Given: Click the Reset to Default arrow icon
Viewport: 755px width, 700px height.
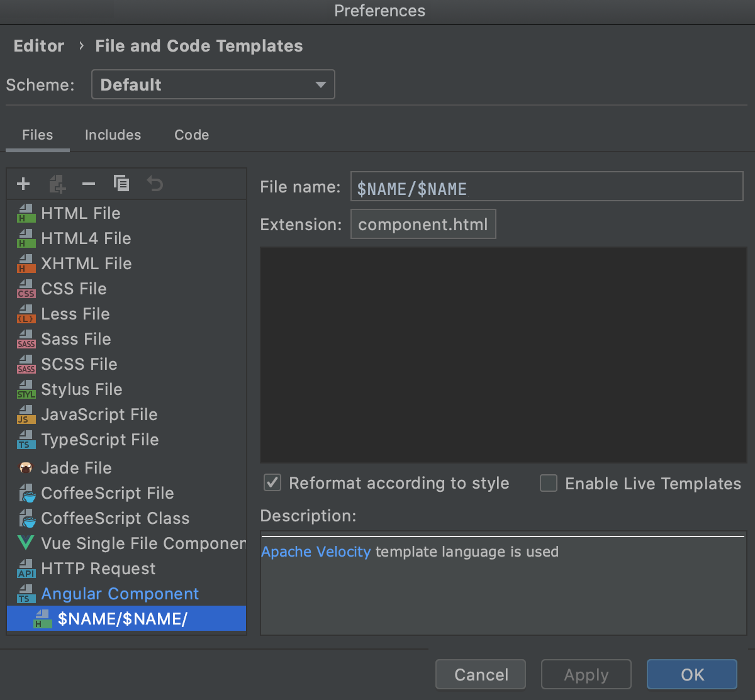Looking at the screenshot, I should pos(155,184).
